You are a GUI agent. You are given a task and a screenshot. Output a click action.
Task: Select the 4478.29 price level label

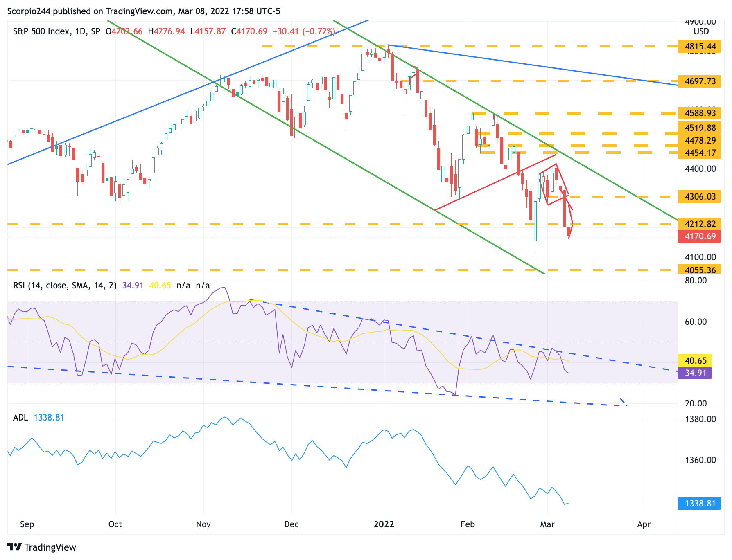coord(700,141)
